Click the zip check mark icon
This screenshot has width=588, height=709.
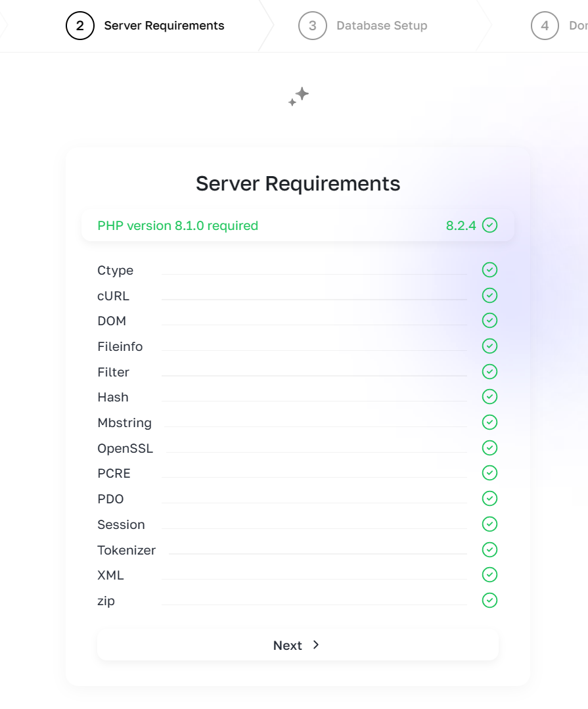click(489, 601)
